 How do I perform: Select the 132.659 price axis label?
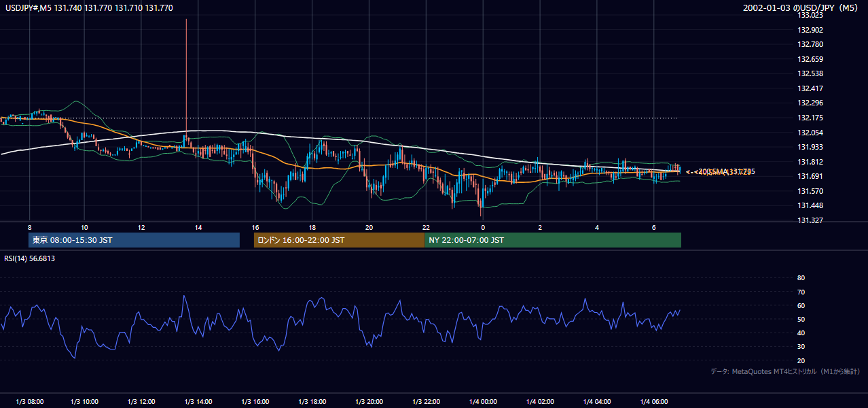tap(811, 59)
